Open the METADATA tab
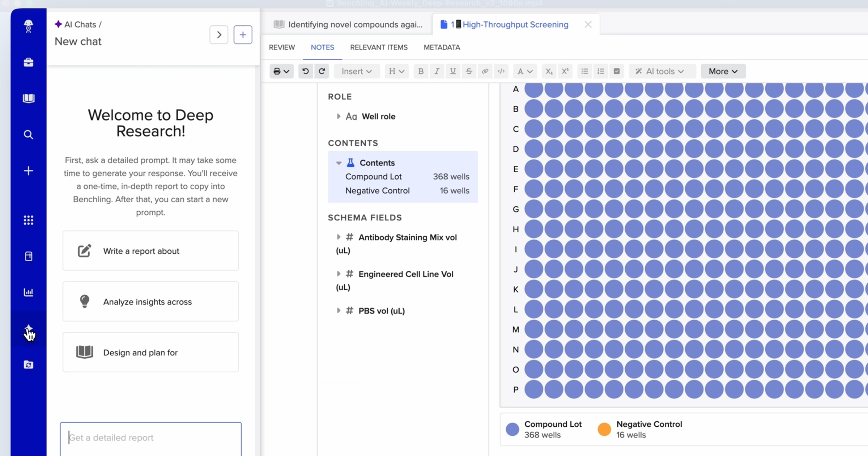 click(x=442, y=47)
